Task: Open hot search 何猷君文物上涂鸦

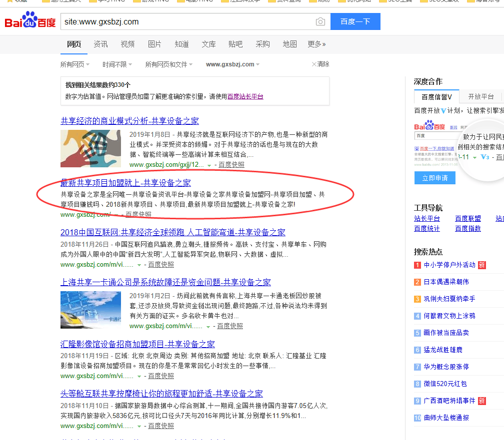Action: [x=449, y=316]
